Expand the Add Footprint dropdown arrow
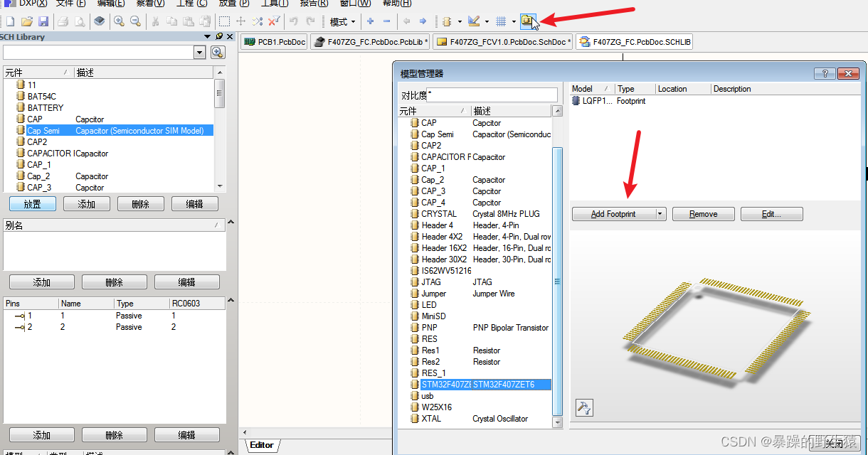This screenshot has height=455, width=868. [x=660, y=214]
